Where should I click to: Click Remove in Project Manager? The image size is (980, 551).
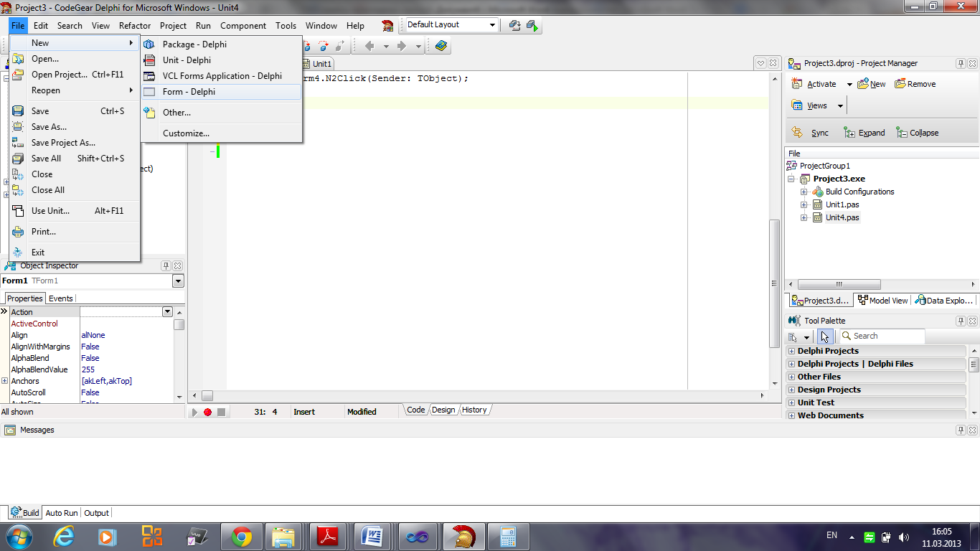[x=915, y=84]
